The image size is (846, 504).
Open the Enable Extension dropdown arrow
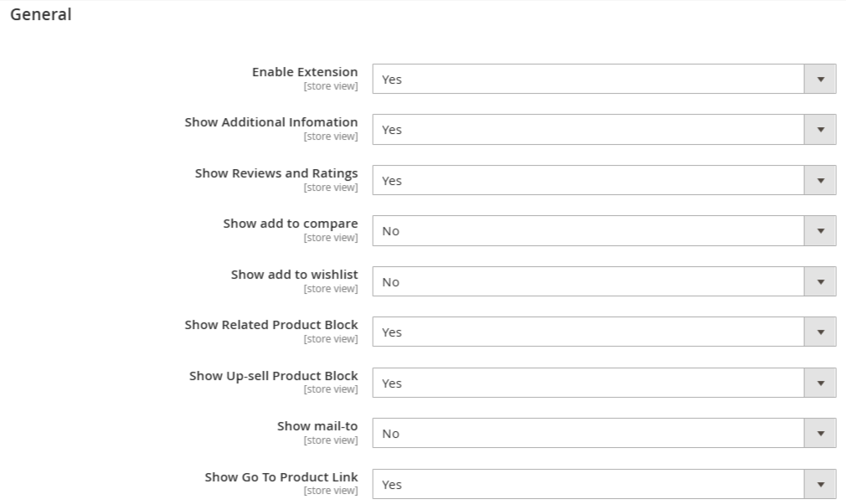[820, 80]
